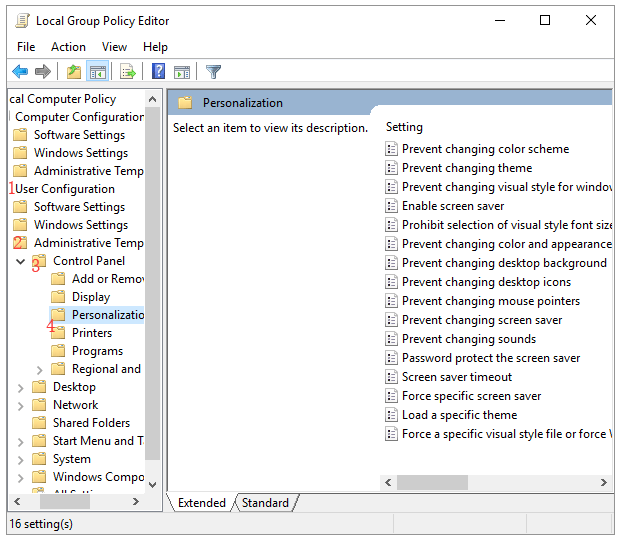Open the File menu
Screen dimensions: 621x540
coord(26,47)
